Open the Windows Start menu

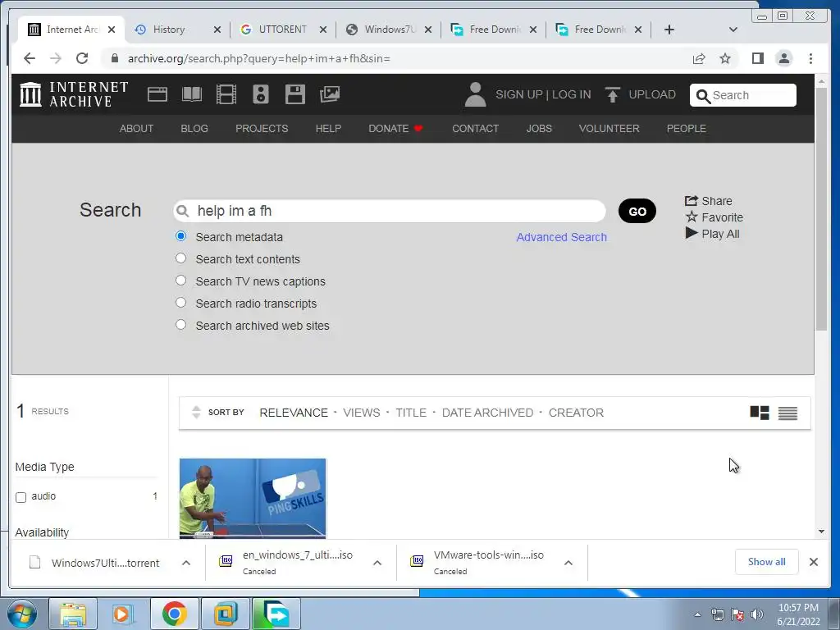tap(22, 614)
